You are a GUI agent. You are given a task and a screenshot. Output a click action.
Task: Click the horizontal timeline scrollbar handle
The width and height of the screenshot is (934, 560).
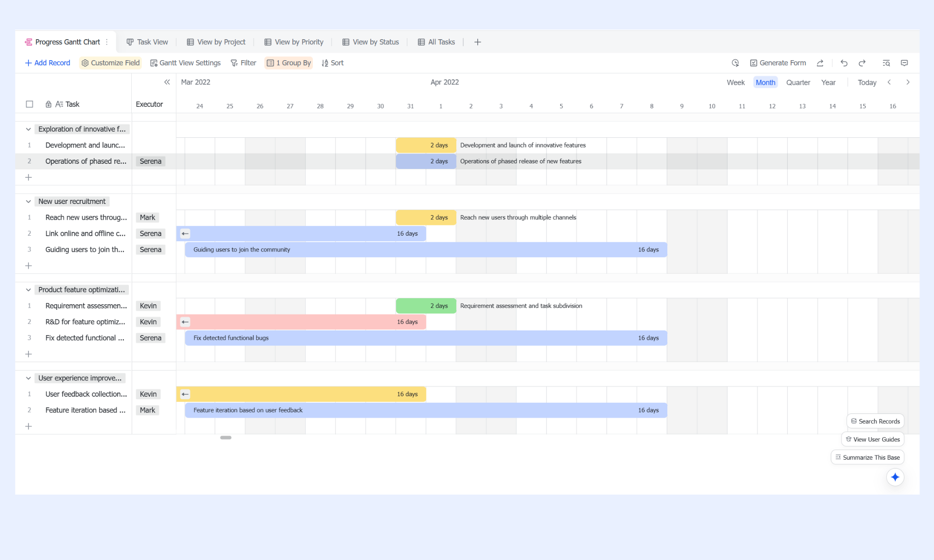pyautogui.click(x=226, y=438)
